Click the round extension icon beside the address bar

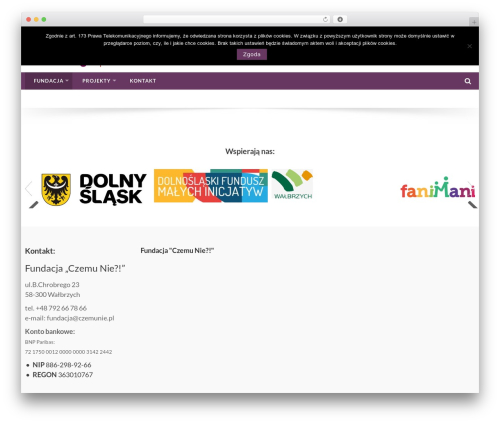[340, 19]
